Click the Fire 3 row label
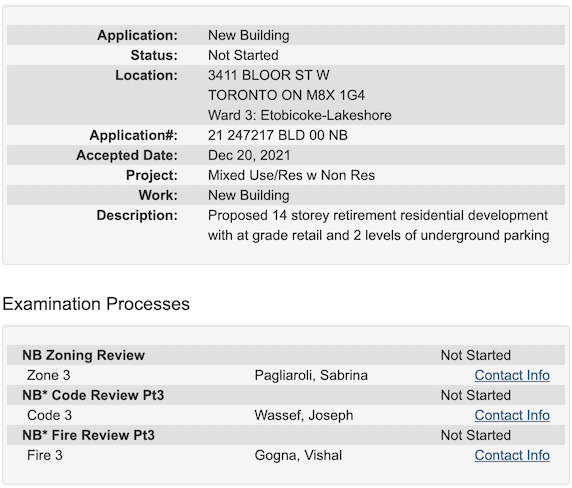Image resolution: width=572 pixels, height=488 pixels. pyautogui.click(x=45, y=455)
